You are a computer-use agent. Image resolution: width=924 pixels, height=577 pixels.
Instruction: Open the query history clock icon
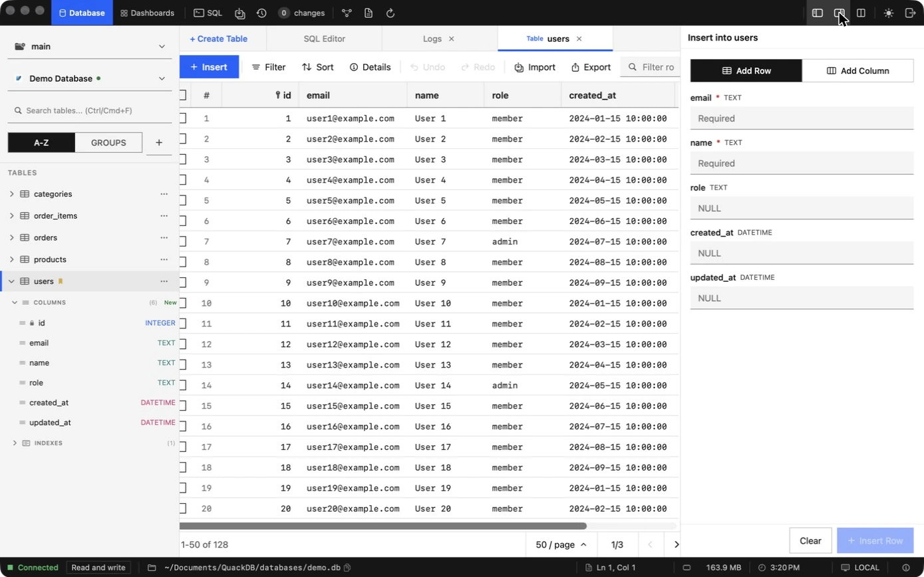pos(261,13)
